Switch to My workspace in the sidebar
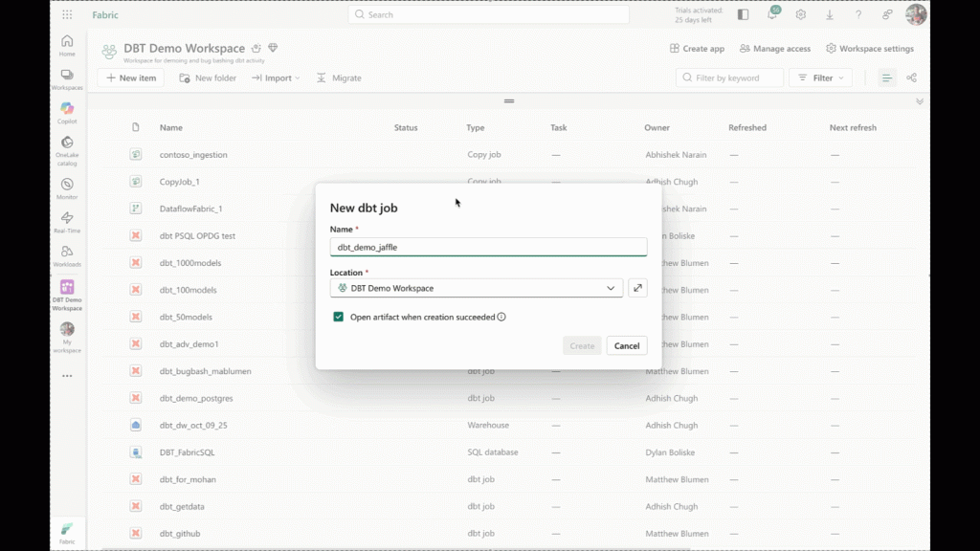 (66, 335)
